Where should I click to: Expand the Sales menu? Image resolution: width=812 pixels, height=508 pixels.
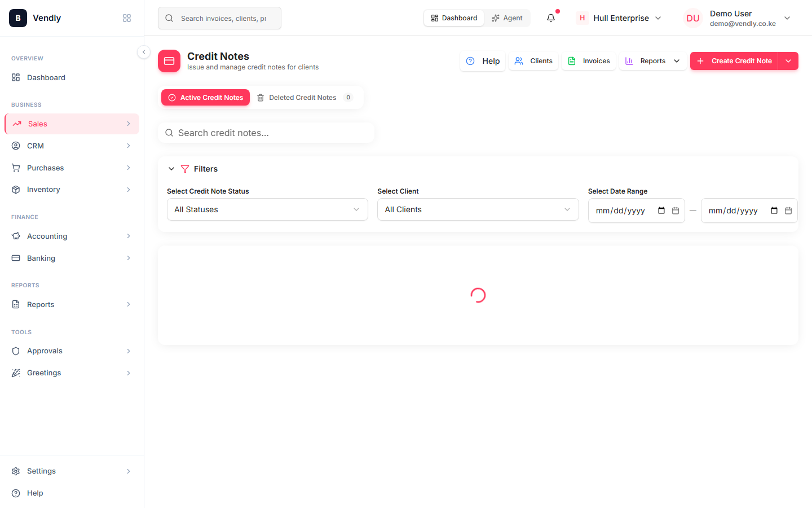click(x=72, y=124)
